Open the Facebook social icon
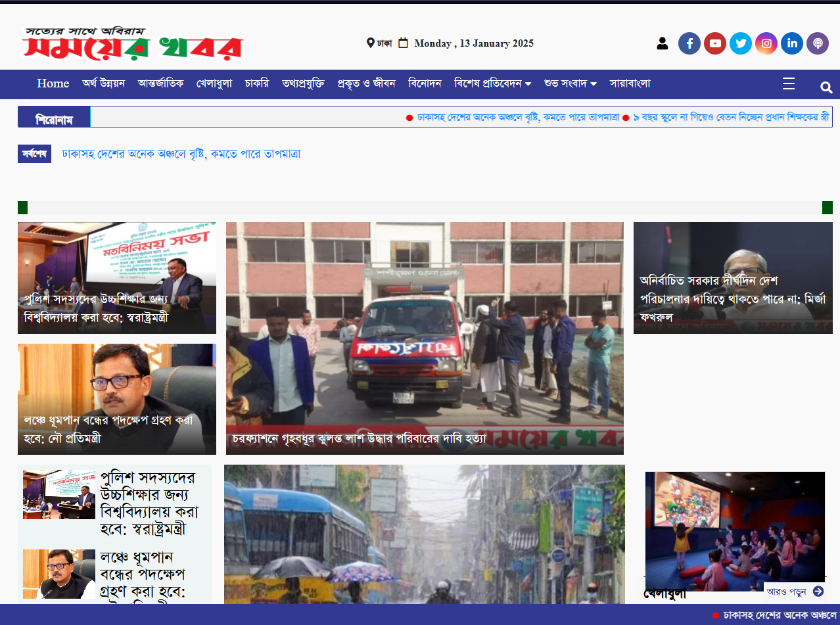840x625 pixels. pos(689,43)
